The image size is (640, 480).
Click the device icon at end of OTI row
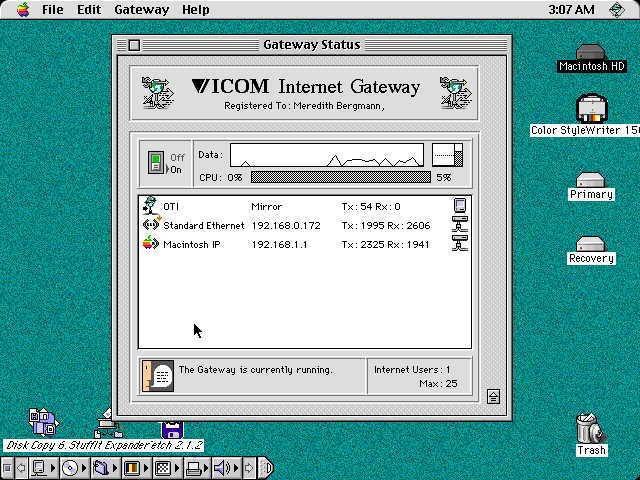pyautogui.click(x=460, y=205)
